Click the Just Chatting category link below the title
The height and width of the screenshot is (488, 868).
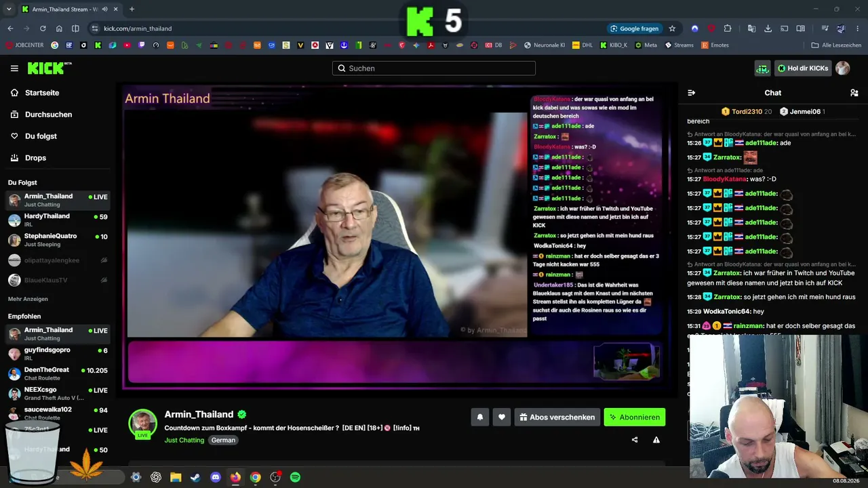coord(184,440)
